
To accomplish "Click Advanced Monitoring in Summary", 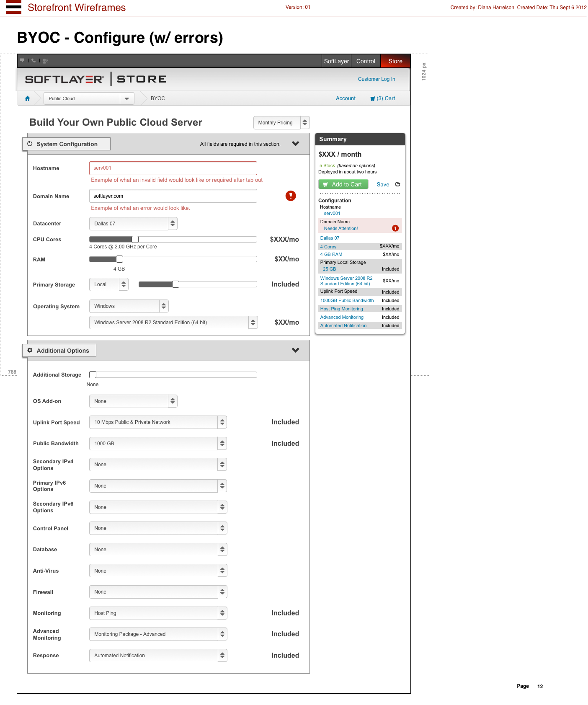I will tap(342, 318).
